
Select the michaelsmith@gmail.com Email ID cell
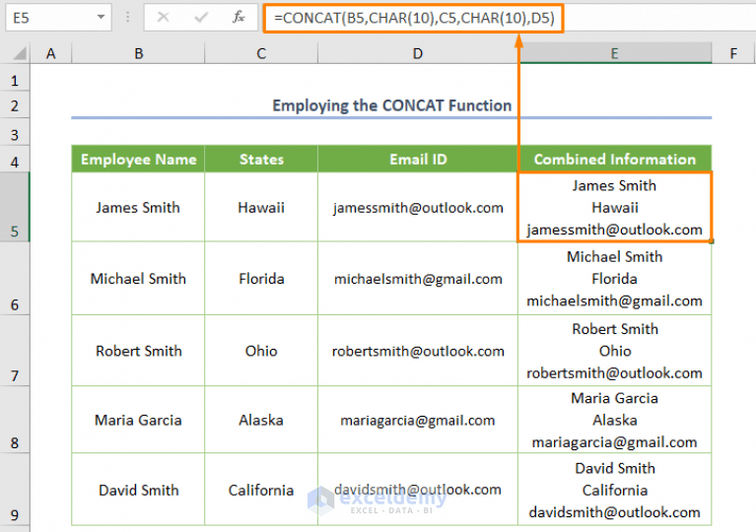click(x=418, y=279)
